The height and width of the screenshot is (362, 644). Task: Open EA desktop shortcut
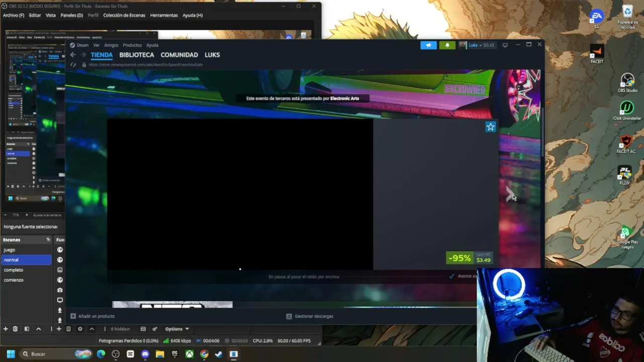point(597,19)
